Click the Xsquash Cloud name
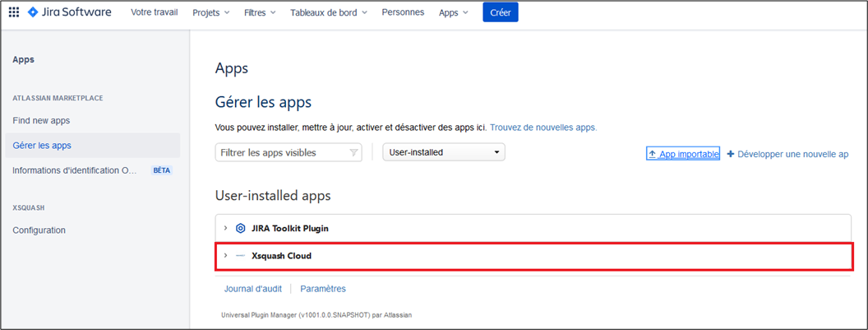 pyautogui.click(x=282, y=256)
